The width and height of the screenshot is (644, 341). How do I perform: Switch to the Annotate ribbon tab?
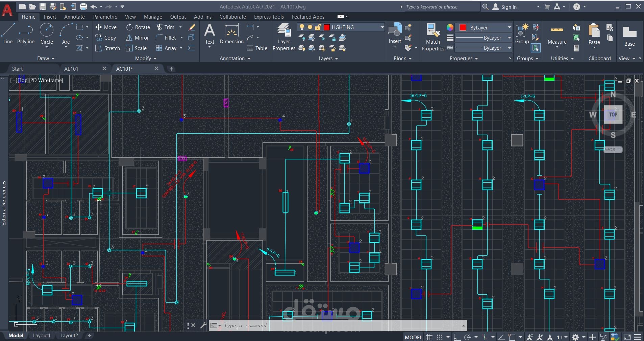[x=74, y=17]
